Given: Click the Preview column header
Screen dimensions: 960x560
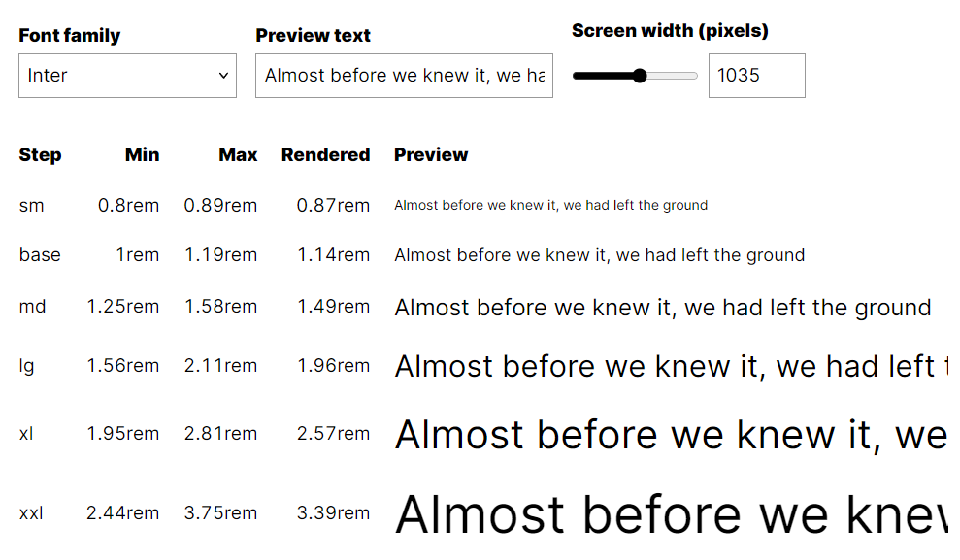Looking at the screenshot, I should pos(431,155).
